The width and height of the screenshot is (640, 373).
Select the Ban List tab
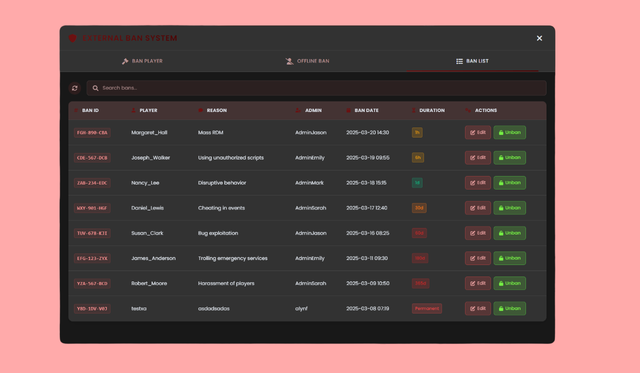pyautogui.click(x=472, y=61)
